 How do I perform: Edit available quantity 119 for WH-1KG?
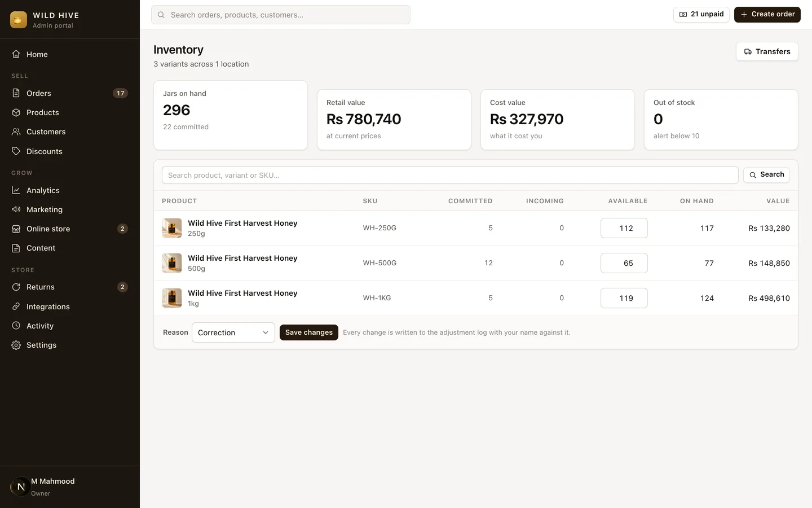pos(624,298)
